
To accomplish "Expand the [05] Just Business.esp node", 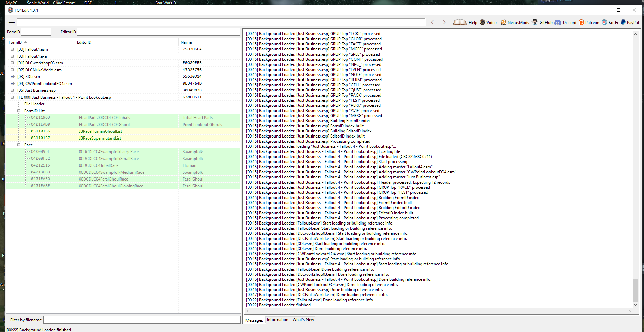I will (12, 90).
